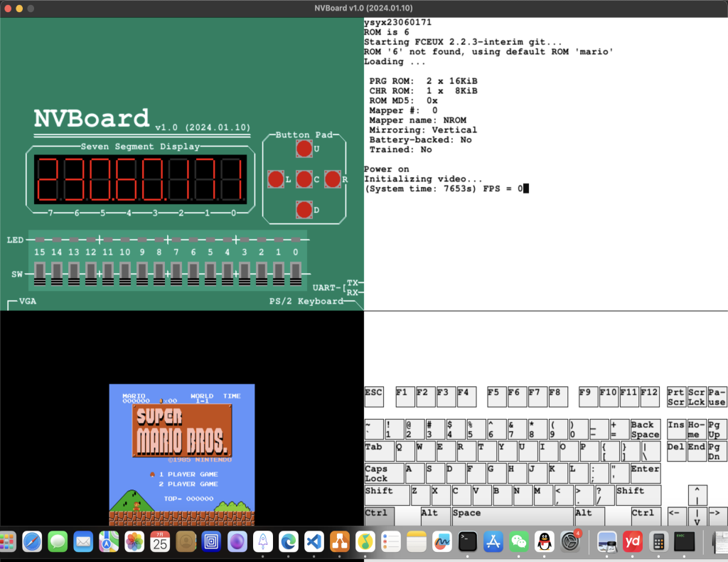Push the R button on the Button Pad
The width and height of the screenshot is (728, 562).
click(x=333, y=179)
